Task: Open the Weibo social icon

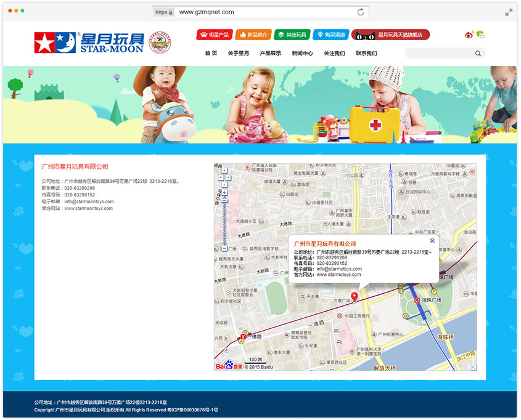Action: coord(469,34)
